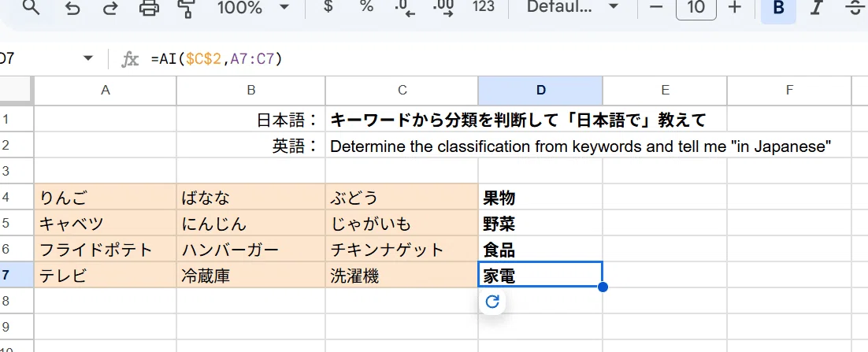Open the search menus magnifier icon

(x=31, y=7)
